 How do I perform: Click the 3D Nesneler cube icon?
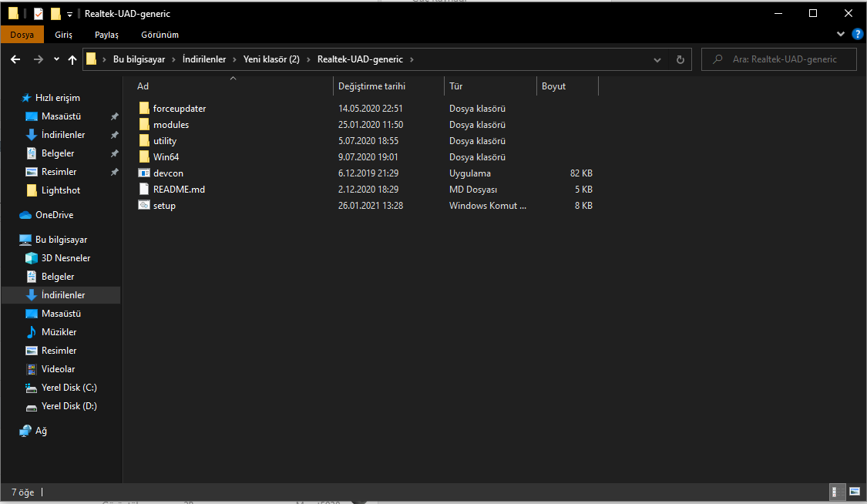pyautogui.click(x=32, y=258)
